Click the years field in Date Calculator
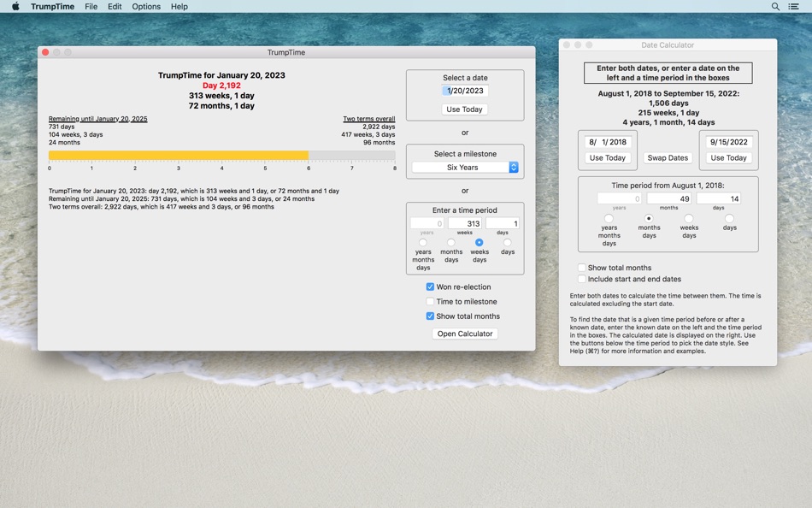 click(x=620, y=198)
